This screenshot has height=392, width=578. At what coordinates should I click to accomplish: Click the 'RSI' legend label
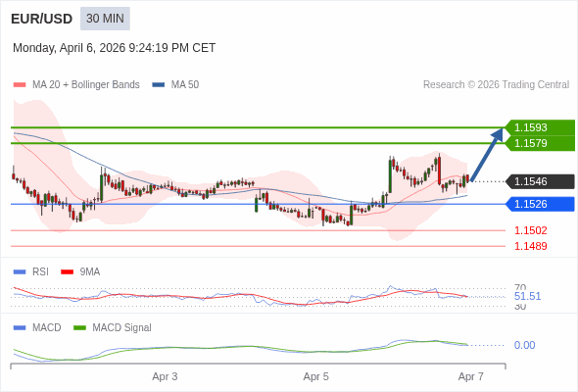pyautogui.click(x=40, y=272)
